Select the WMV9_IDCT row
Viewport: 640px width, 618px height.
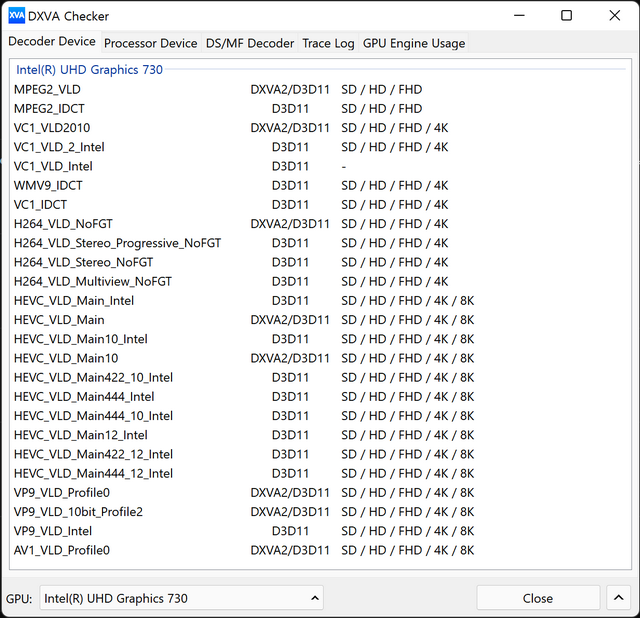pos(320,185)
